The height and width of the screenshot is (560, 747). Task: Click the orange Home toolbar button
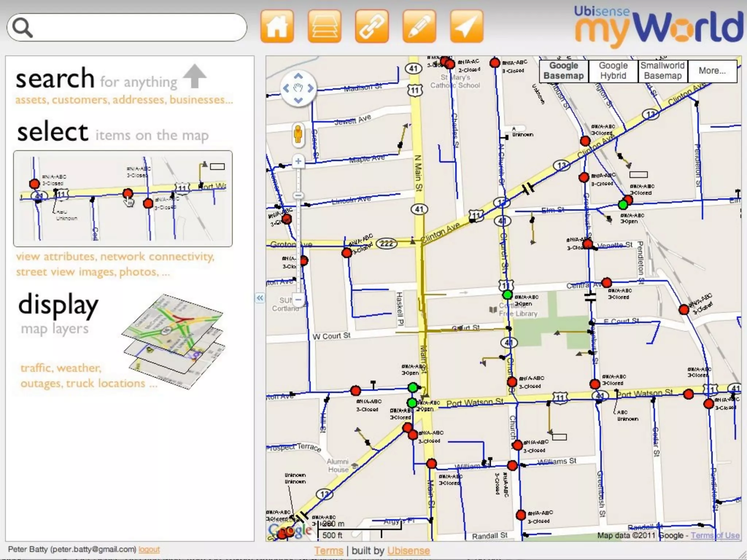277,27
